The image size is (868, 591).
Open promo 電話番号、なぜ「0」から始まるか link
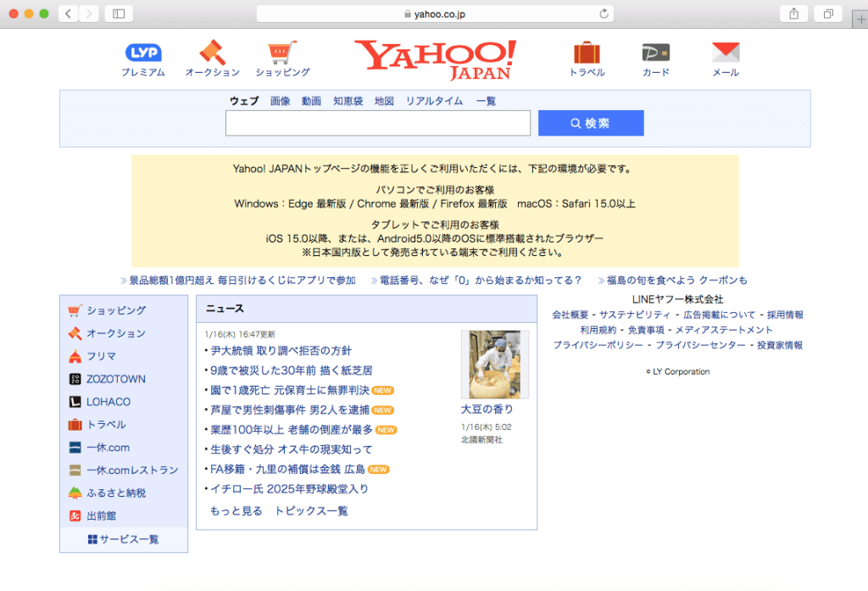(480, 281)
